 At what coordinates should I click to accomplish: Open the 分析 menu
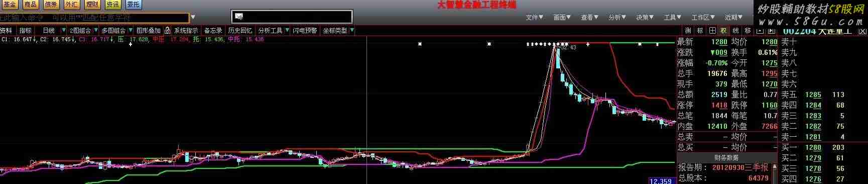coord(617,18)
